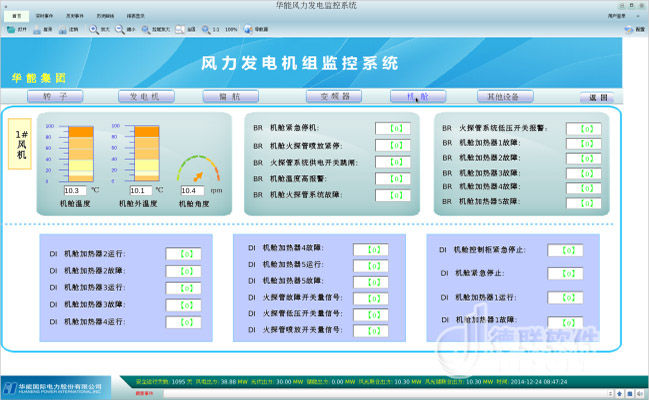Viewport: 649px width, 400px height.
Task: Click the Logout (注销) toolbar icon
Action: 62,30
